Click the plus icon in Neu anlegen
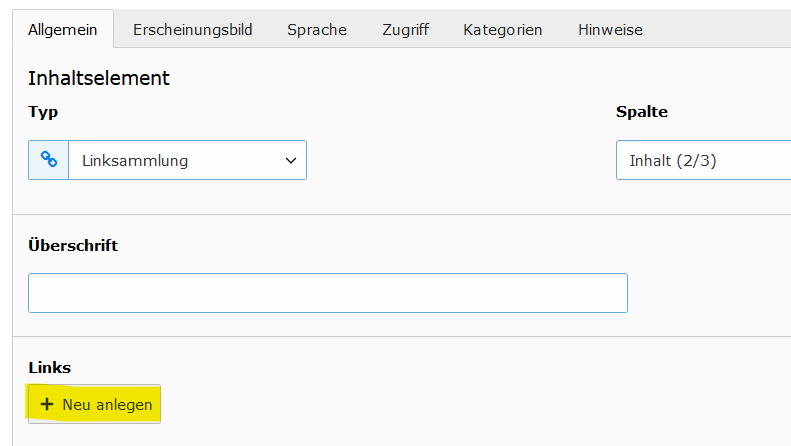 point(47,404)
